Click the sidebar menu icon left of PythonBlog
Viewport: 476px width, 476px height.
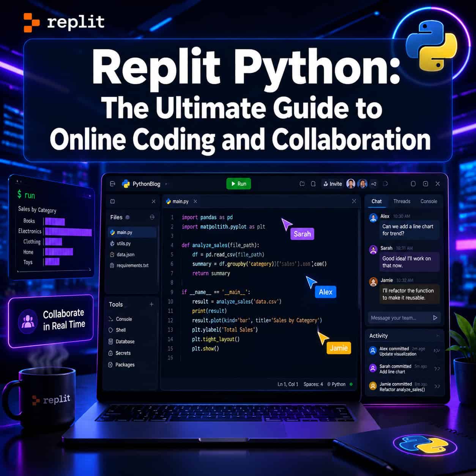[x=112, y=184]
